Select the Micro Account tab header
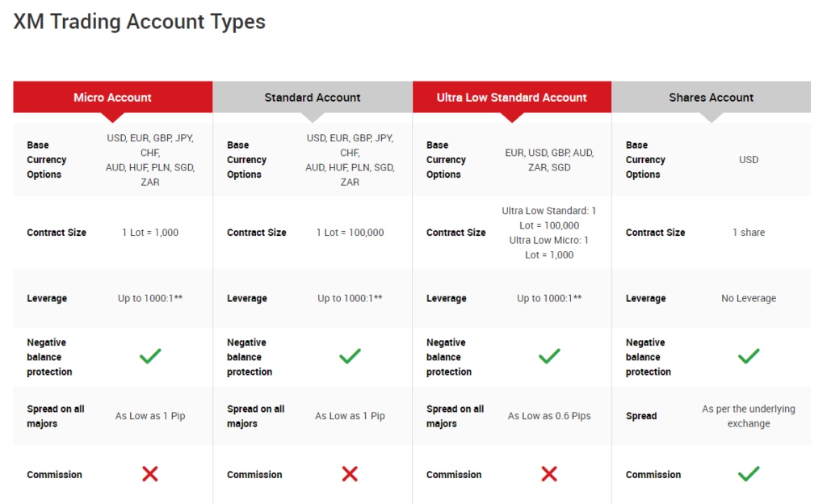This screenshot has height=504, width=827. click(113, 97)
